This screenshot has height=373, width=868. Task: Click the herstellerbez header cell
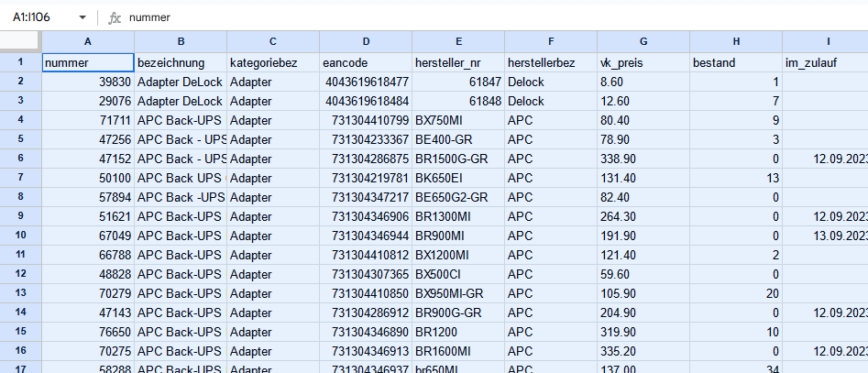pos(551,62)
